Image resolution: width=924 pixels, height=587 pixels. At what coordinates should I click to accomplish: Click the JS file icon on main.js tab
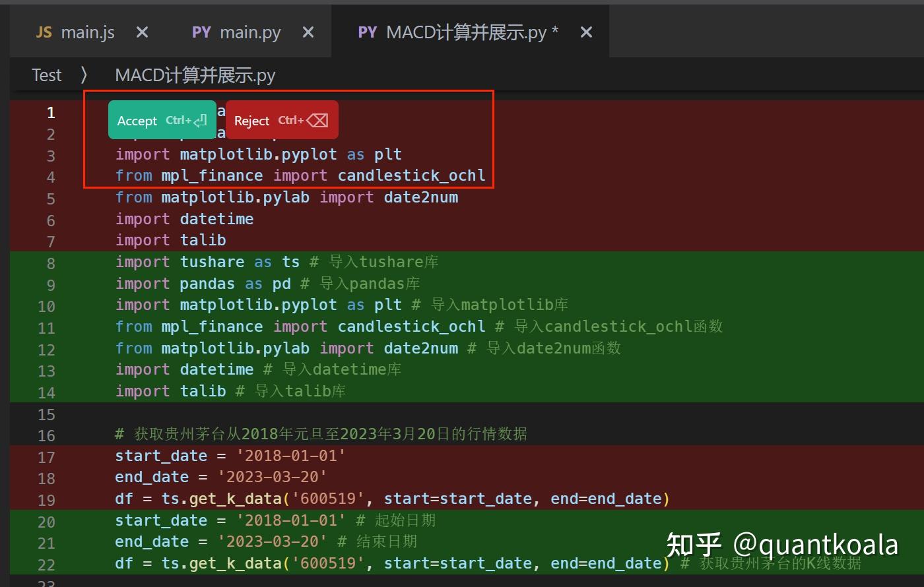pyautogui.click(x=44, y=32)
